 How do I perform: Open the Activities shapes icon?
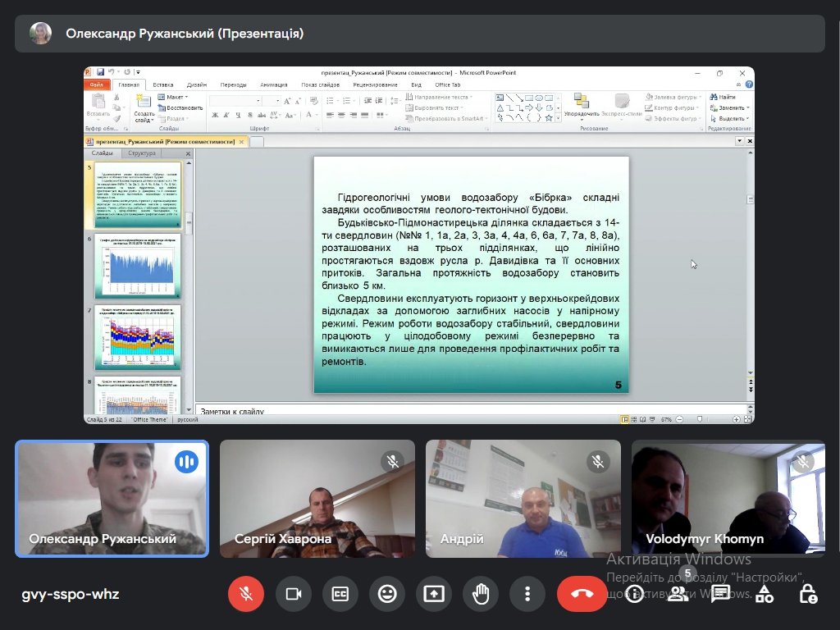click(x=765, y=594)
